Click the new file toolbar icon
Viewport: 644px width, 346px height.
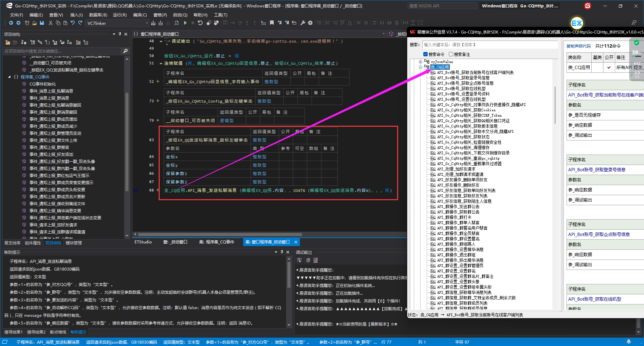tap(27, 23)
